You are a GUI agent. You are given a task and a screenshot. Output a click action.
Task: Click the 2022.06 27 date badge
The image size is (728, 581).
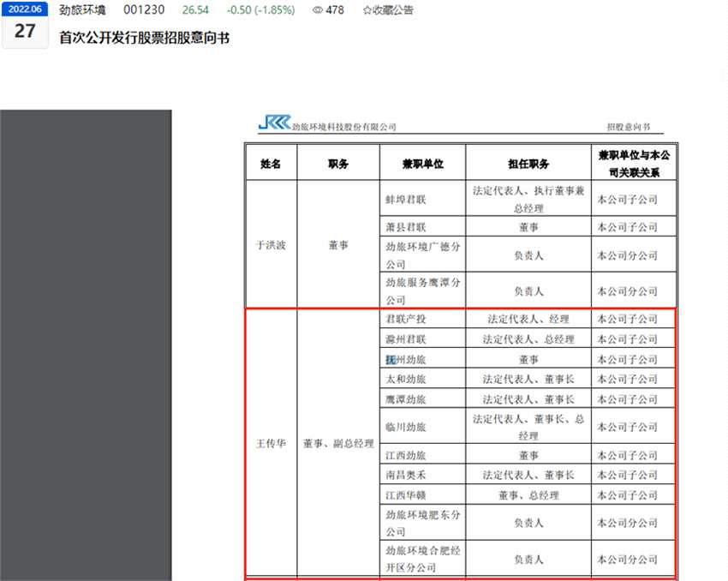pyautogui.click(x=25, y=24)
